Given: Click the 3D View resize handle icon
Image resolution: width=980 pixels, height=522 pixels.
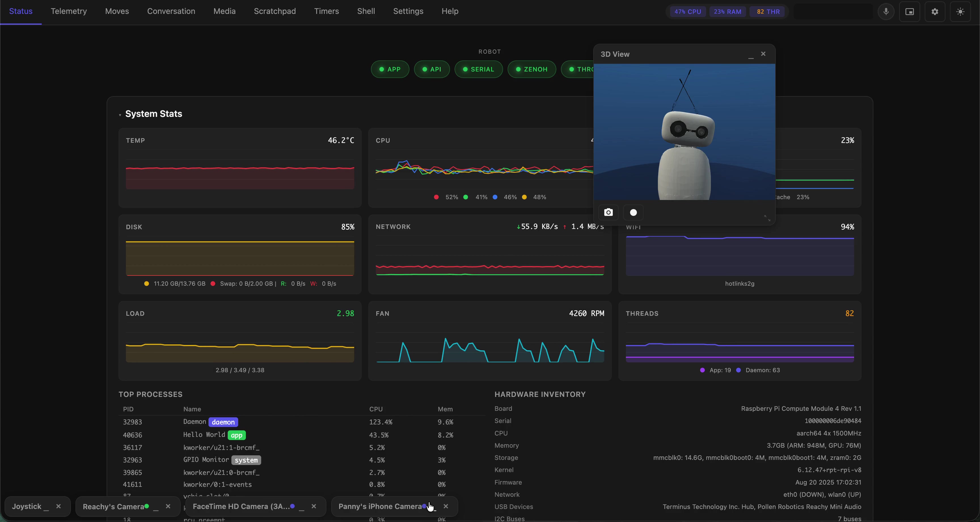Looking at the screenshot, I should point(767,218).
